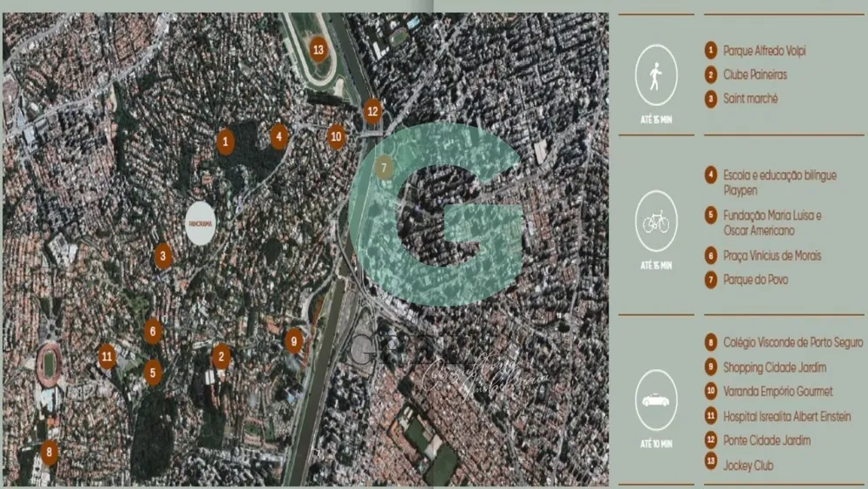Image resolution: width=868 pixels, height=489 pixels.
Task: Click the 'Jockey Club' legend text
Action: [748, 466]
